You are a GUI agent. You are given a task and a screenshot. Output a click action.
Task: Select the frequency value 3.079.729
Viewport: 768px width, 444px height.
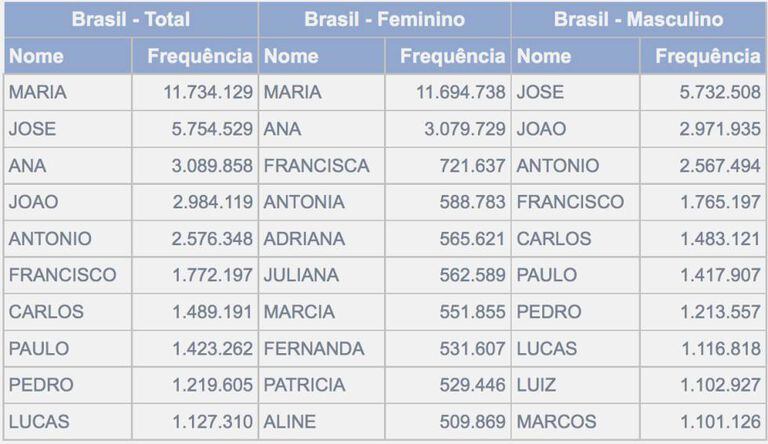(461, 129)
